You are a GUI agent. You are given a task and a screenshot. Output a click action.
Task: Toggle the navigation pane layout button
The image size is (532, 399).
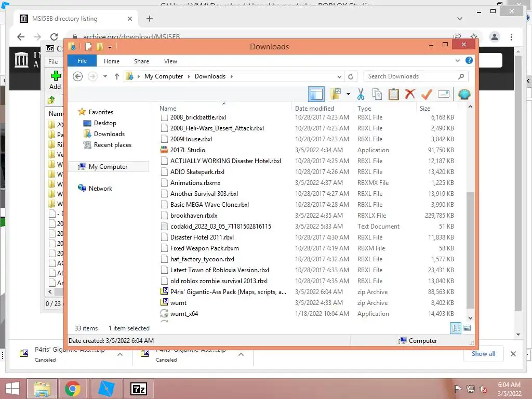(316, 94)
